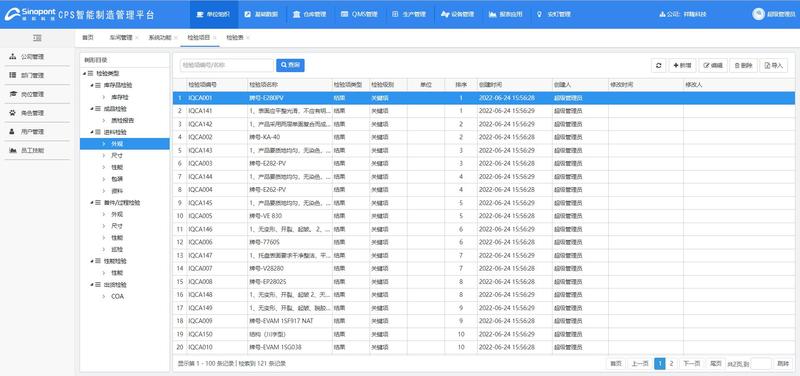Close the 系统功能 tab with its x
Image resolution: width=800 pixels, height=376 pixels.
[176, 38]
